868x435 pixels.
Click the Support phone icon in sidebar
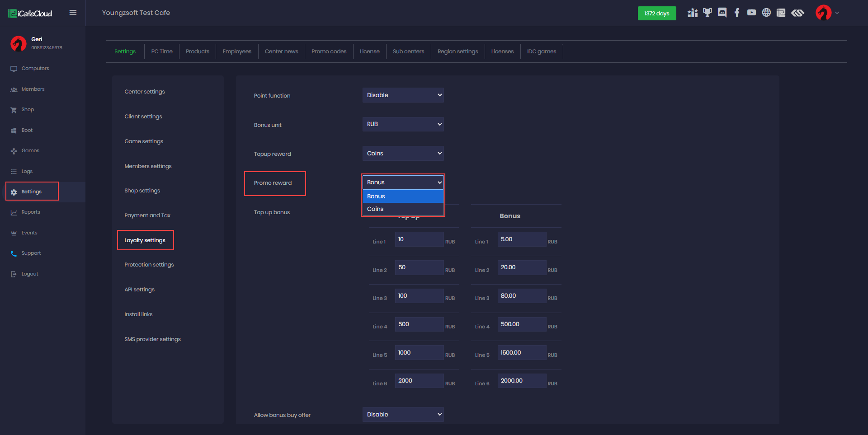[x=14, y=253]
